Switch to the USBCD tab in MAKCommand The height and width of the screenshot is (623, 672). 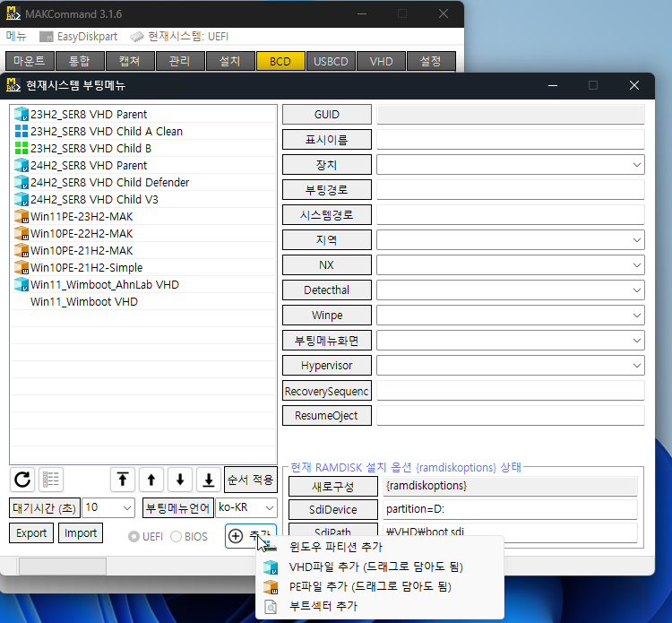click(331, 61)
